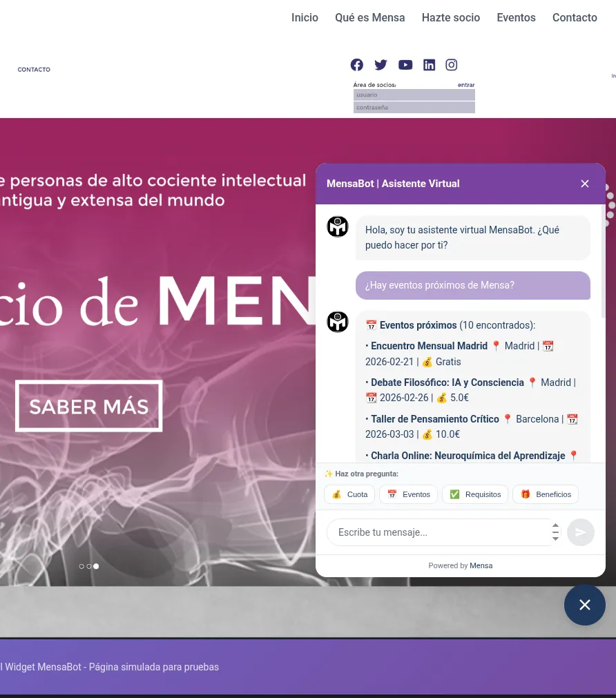
Task: Go to the Eventos navigation entry
Action: (x=516, y=17)
